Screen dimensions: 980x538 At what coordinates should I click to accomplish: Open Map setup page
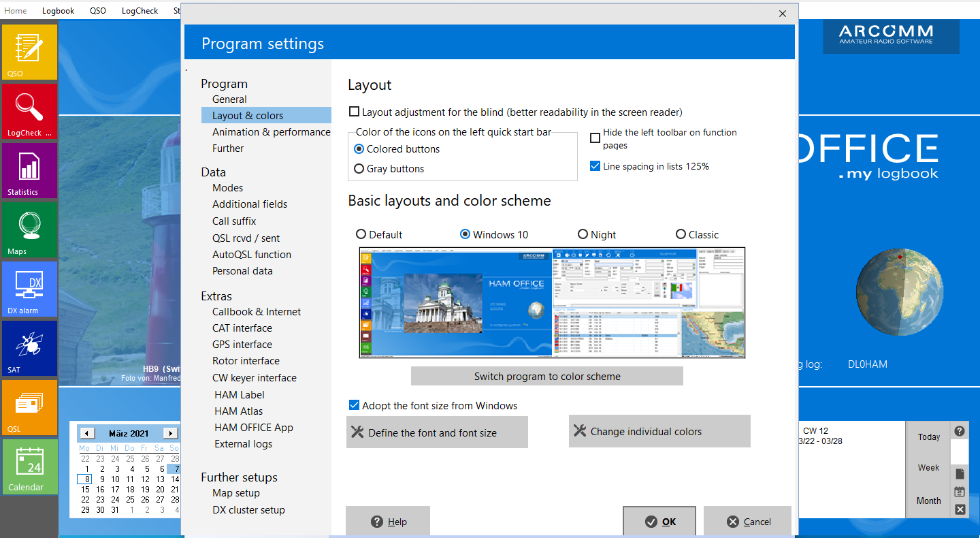click(x=236, y=493)
